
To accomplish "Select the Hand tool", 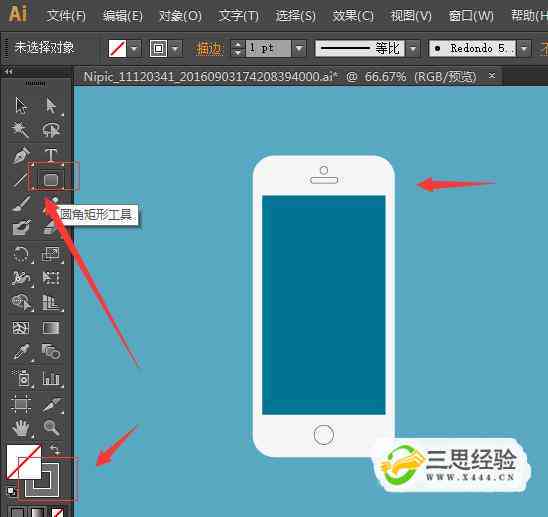I will (21, 428).
